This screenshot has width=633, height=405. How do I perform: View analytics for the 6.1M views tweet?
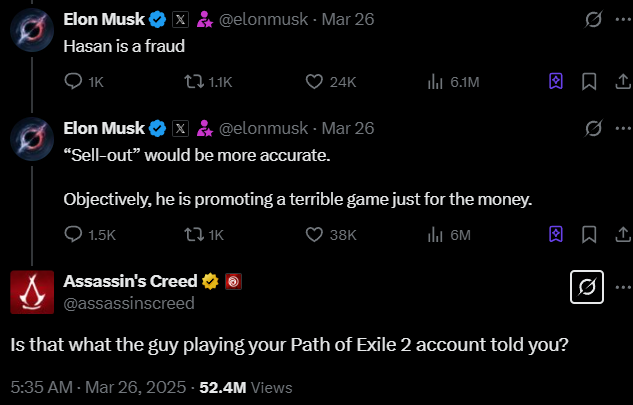click(435, 82)
